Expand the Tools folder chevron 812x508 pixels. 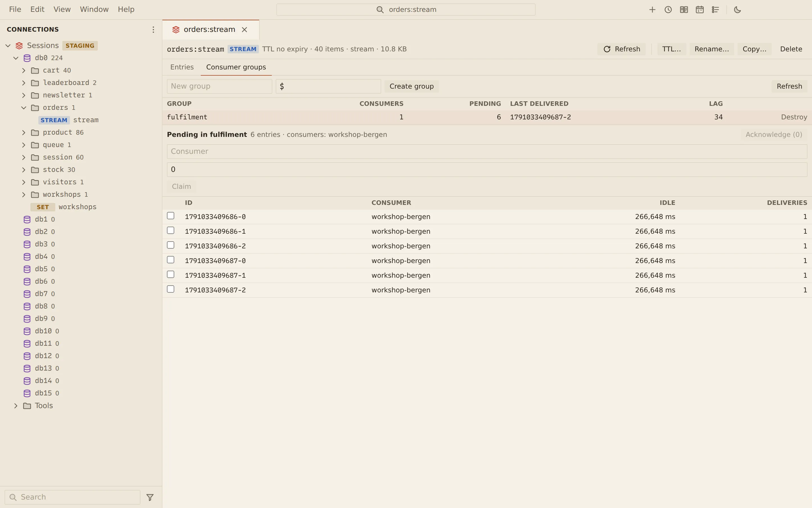(x=16, y=406)
